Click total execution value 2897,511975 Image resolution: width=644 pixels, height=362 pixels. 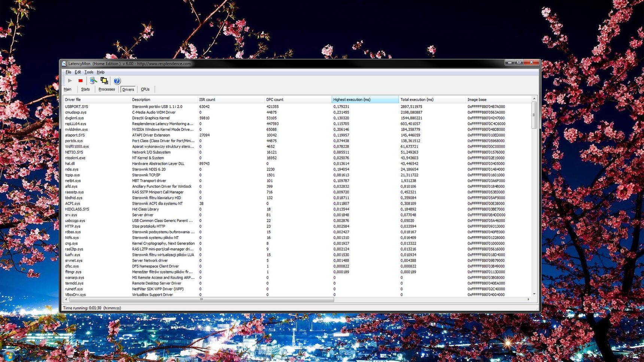coord(411,107)
